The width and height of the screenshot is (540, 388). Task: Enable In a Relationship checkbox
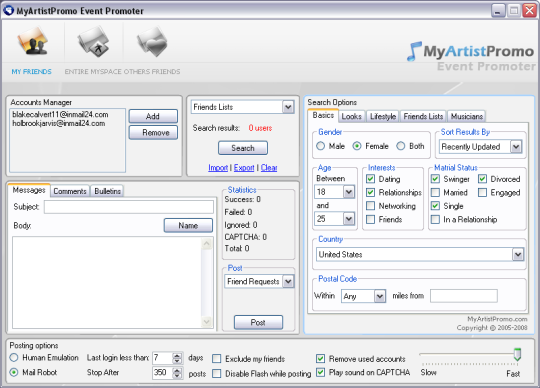click(x=435, y=219)
